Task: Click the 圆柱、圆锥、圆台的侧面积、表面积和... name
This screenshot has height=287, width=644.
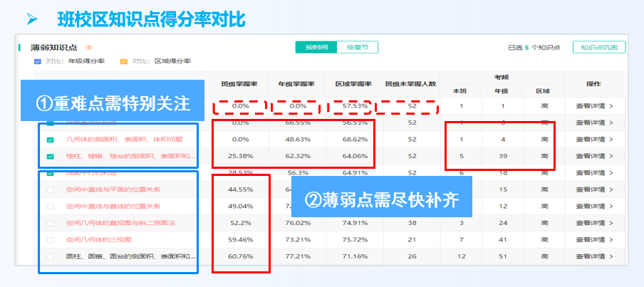Action: point(130,256)
